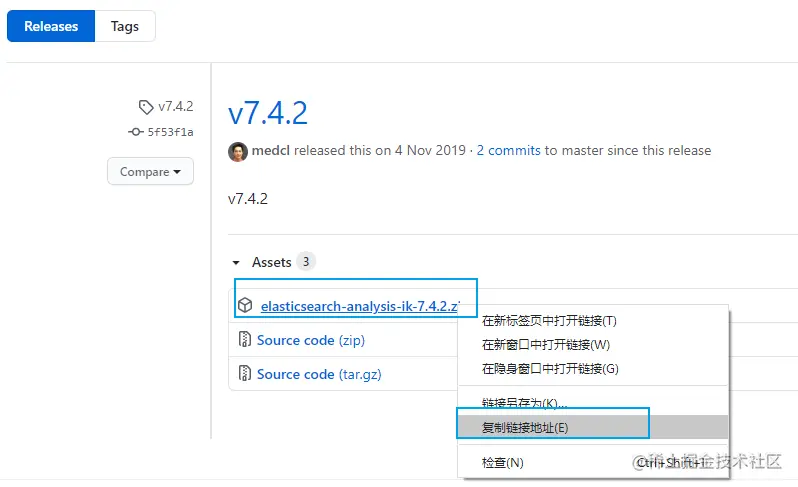This screenshot has height=487, width=798.
Task: Click the file icon for Source code (tar.gz)
Action: coord(245,374)
